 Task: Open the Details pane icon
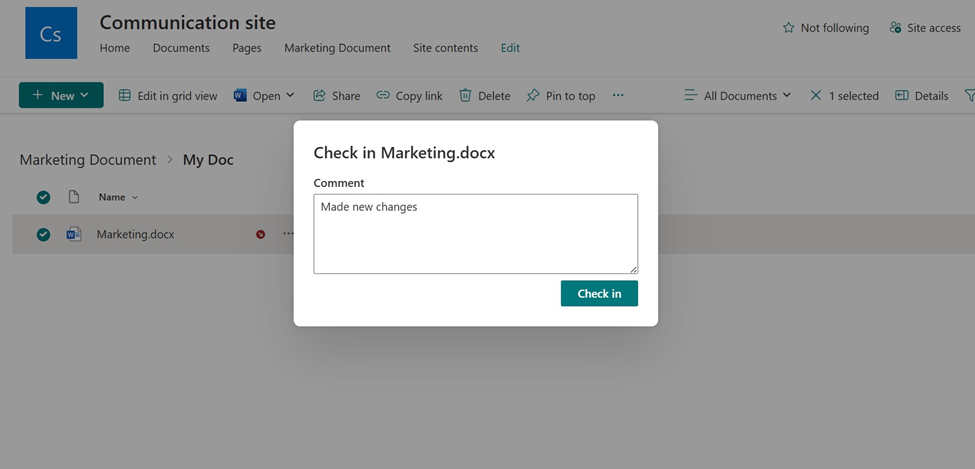click(902, 96)
